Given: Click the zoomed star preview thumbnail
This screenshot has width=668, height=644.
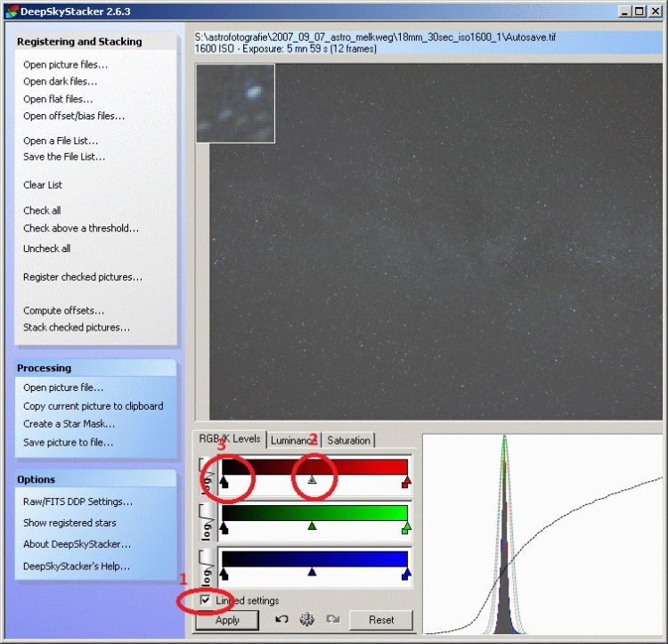Looking at the screenshot, I should [x=236, y=103].
